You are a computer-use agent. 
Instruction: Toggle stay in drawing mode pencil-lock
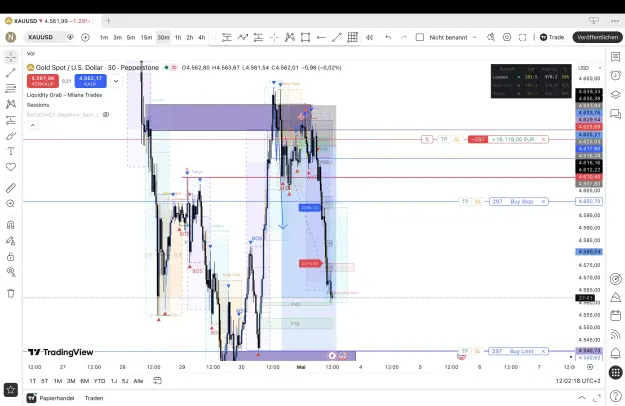pyautogui.click(x=11, y=241)
